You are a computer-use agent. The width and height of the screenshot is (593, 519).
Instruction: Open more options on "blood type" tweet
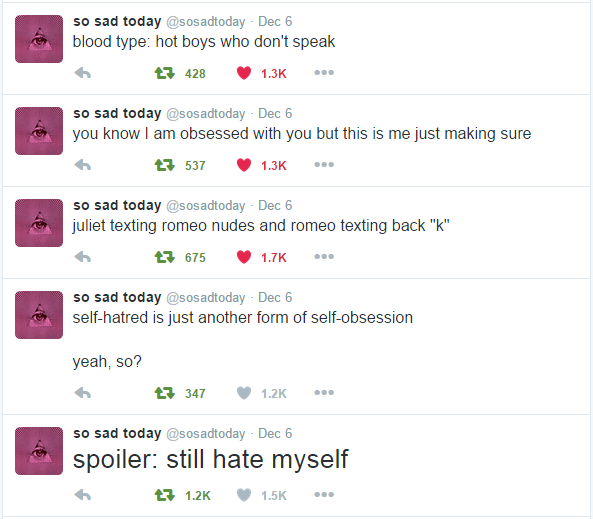pos(324,73)
